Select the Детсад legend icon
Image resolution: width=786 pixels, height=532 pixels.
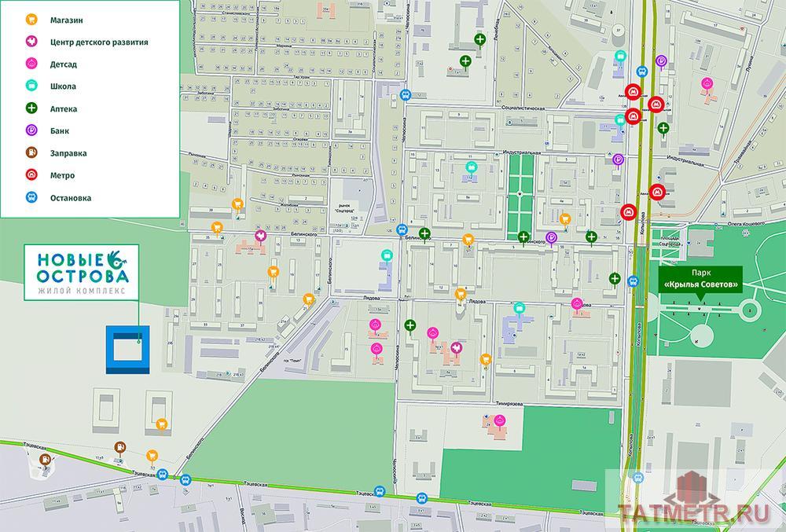tap(31, 64)
